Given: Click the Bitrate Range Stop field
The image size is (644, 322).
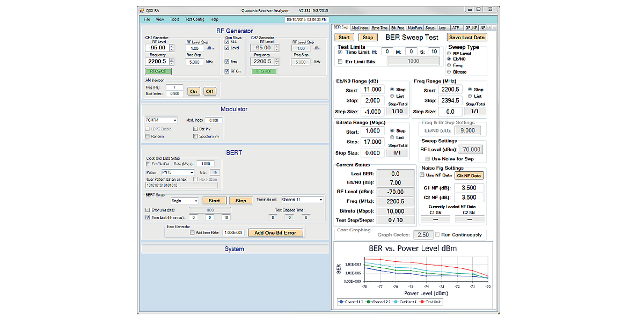Looking at the screenshot, I should coord(372,142).
